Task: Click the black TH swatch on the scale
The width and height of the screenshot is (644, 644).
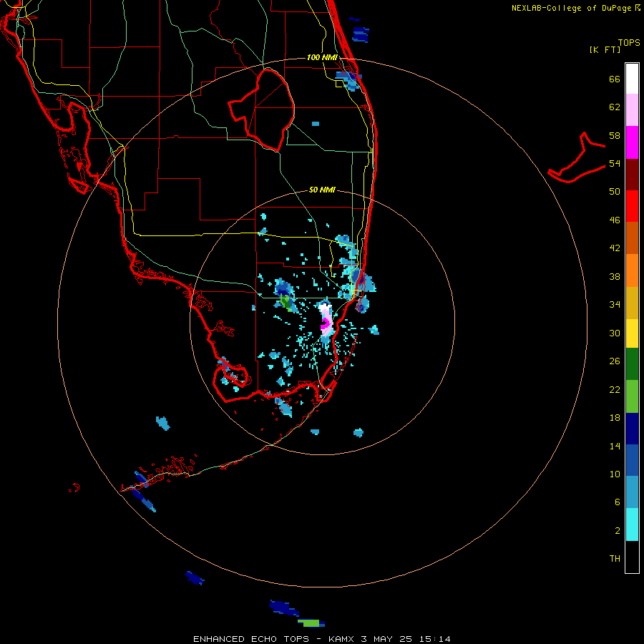Action: point(632,557)
